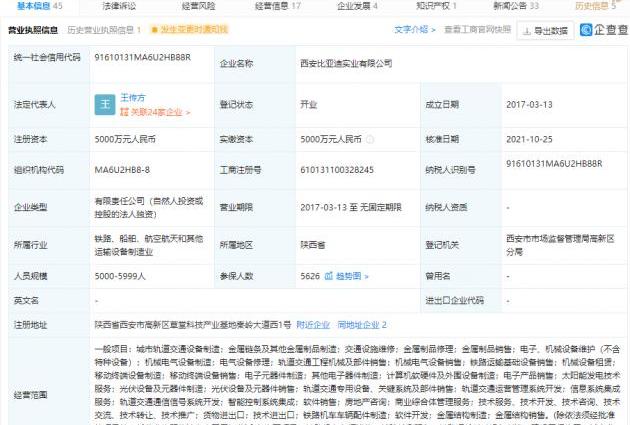Open the 同地址企业 2 link

(362, 325)
